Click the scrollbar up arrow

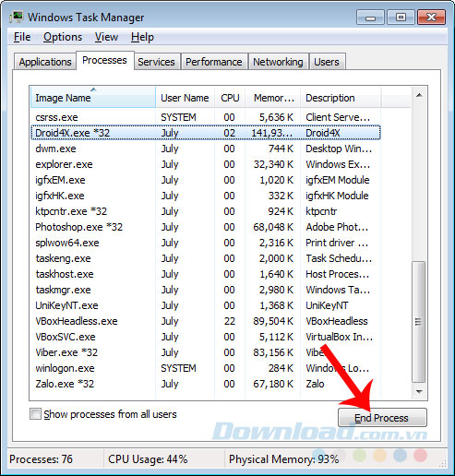pos(419,95)
